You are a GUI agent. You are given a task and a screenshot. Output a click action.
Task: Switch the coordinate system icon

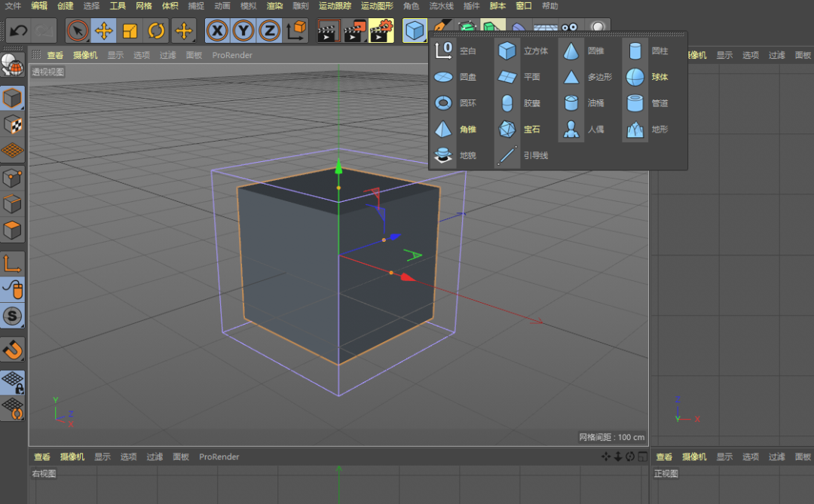tap(296, 31)
